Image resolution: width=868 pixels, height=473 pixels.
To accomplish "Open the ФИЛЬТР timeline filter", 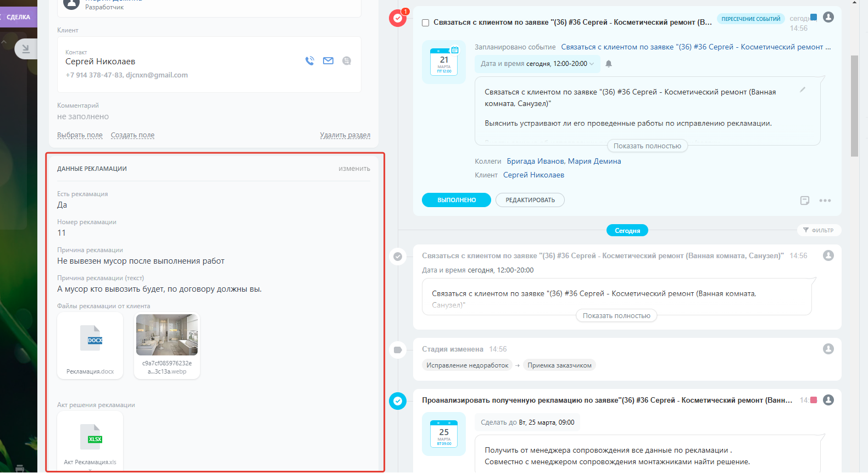I will click(x=819, y=230).
